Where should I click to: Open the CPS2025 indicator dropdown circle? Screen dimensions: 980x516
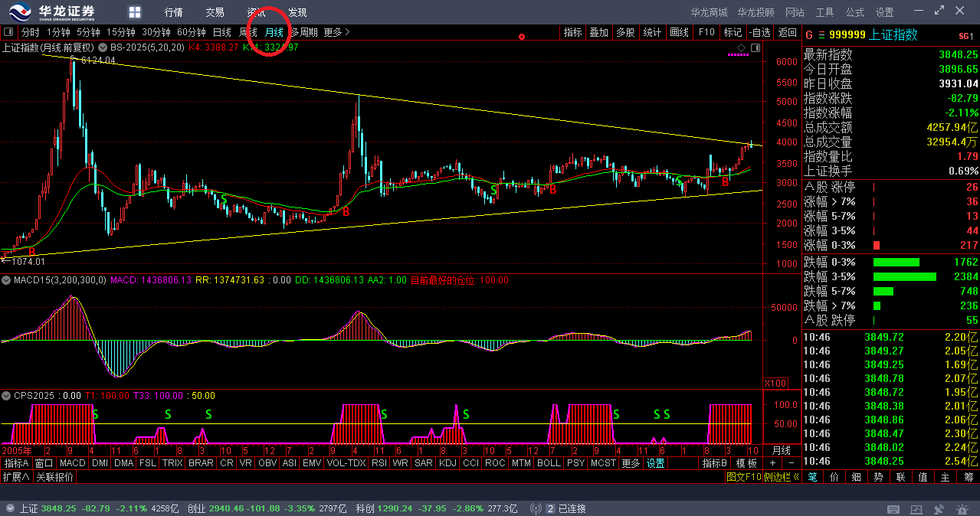coord(7,396)
